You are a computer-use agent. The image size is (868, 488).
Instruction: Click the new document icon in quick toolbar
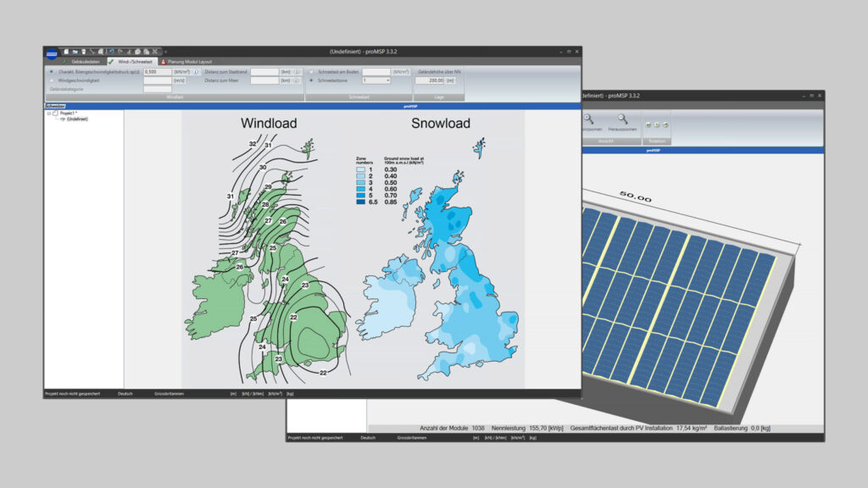click(67, 52)
